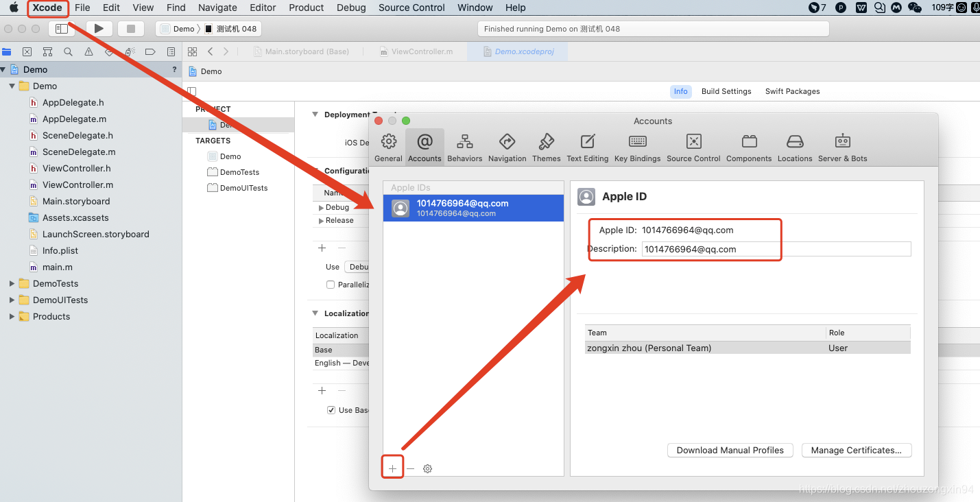
Task: Switch to the Swift Packages tab
Action: click(792, 91)
